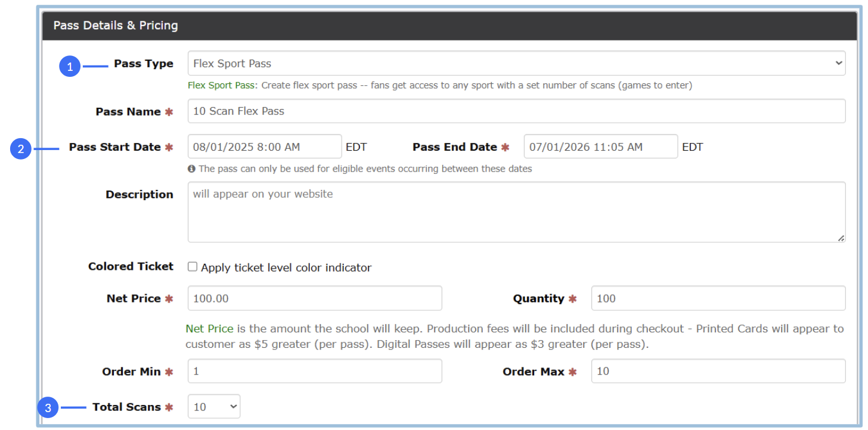The width and height of the screenshot is (868, 430).
Task: Click the numbered callout marker 3
Action: [x=48, y=409]
